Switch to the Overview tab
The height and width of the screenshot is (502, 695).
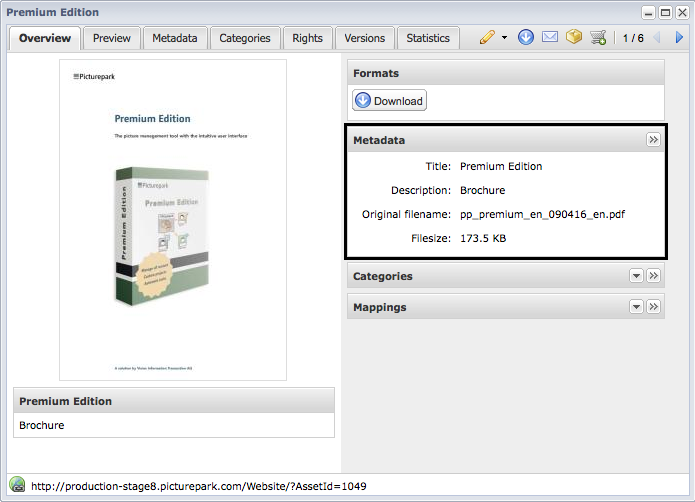click(x=45, y=39)
